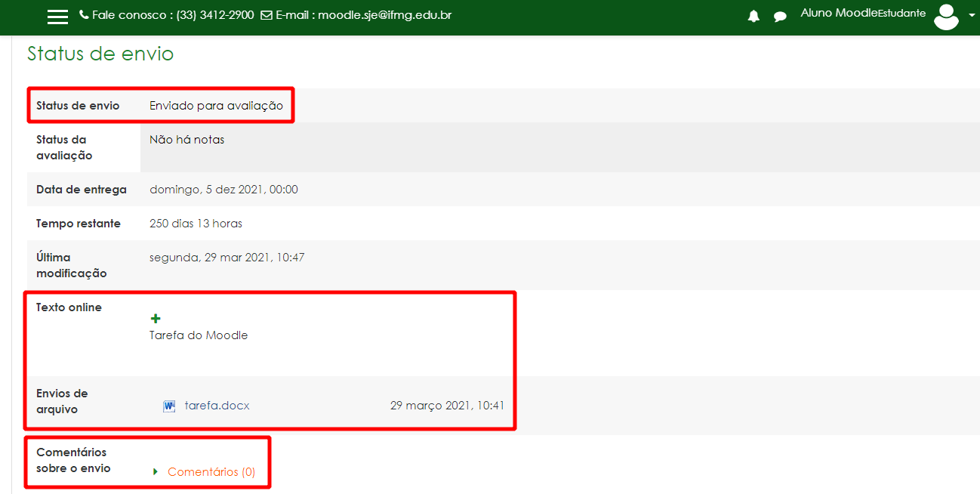Click the phone number (33) 3412-2900

click(x=215, y=15)
